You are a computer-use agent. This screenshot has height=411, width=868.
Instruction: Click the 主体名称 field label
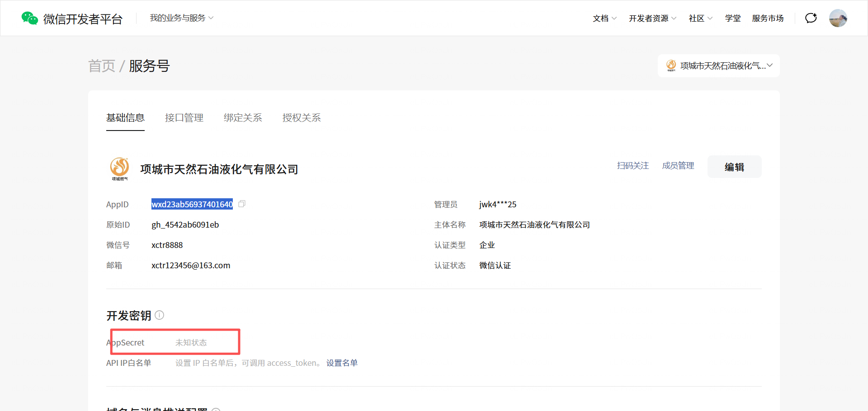click(450, 225)
